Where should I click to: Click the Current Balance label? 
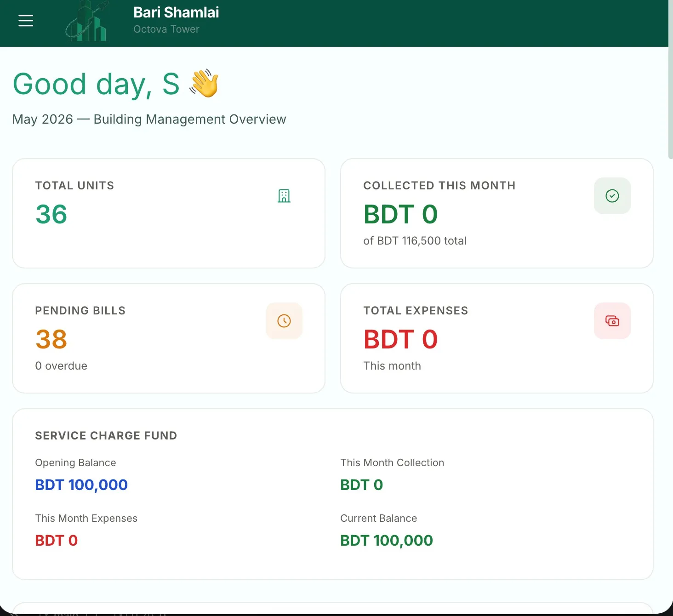pyautogui.click(x=379, y=518)
